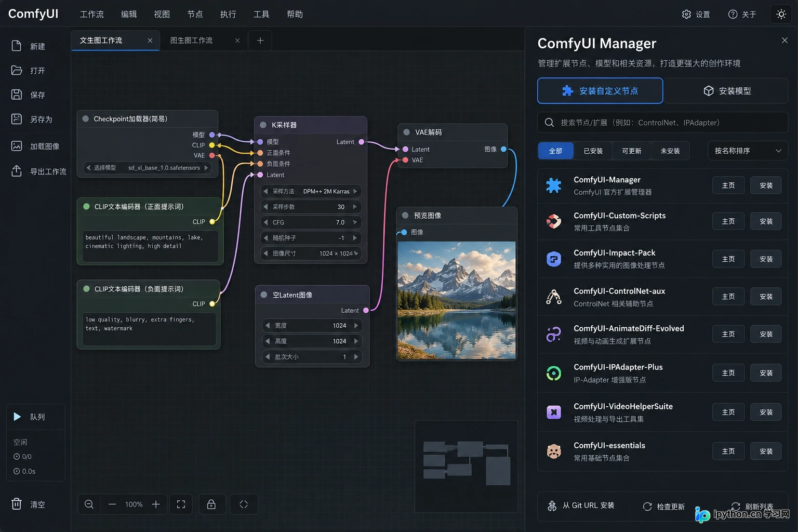This screenshot has width=798, height=532.
Task: Open a workflow with the 打开 folder icon
Action: 17,70
